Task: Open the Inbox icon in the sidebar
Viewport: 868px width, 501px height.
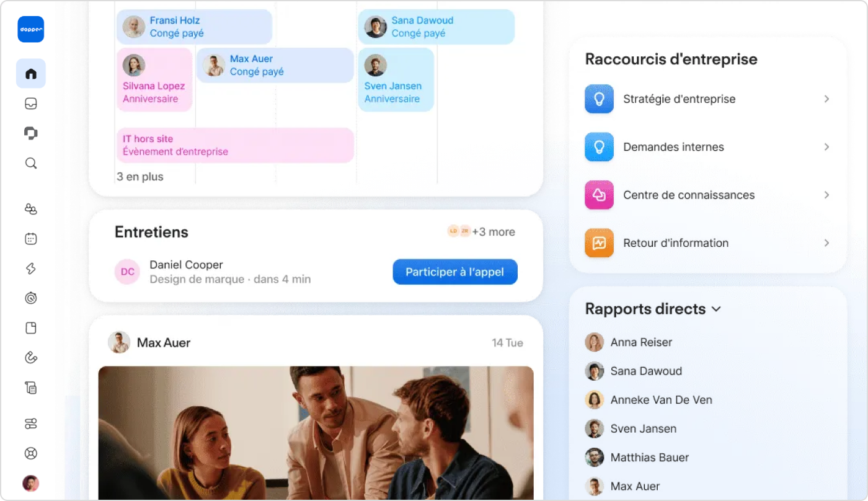Action: pos(30,104)
